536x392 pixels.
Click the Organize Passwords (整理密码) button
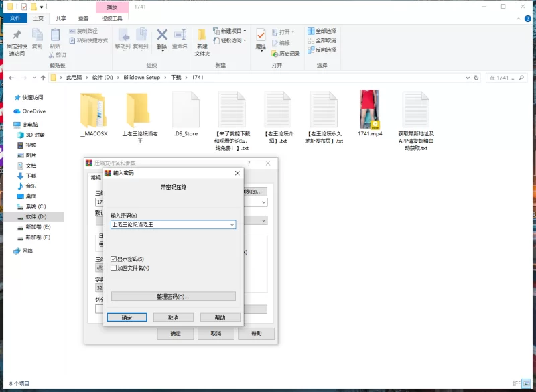[x=173, y=296]
